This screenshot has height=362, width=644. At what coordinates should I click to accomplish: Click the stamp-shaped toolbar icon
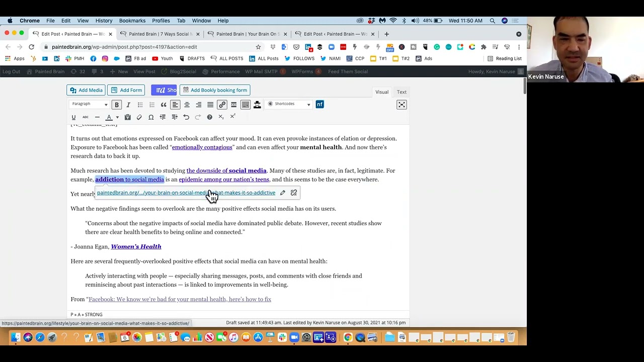[x=257, y=105]
